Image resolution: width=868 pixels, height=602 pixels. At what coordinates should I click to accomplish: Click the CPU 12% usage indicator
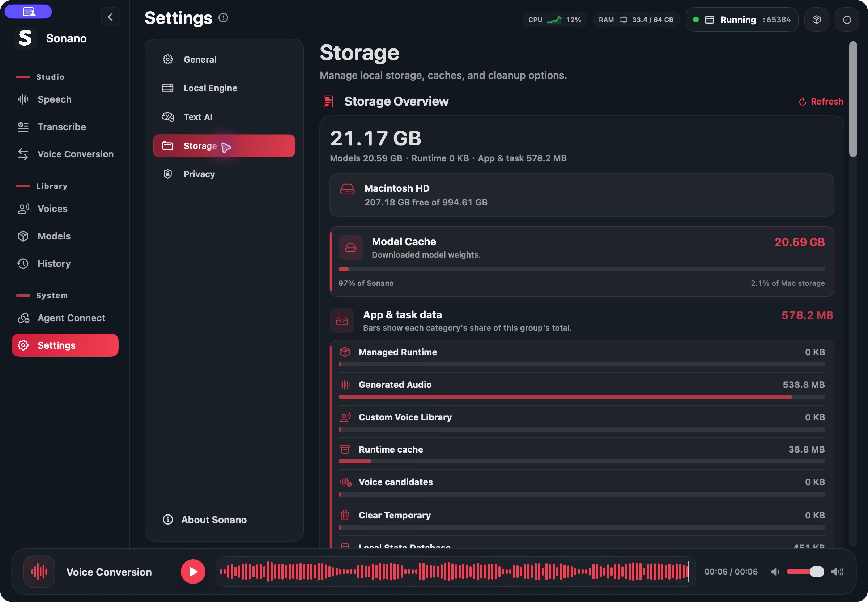555,20
